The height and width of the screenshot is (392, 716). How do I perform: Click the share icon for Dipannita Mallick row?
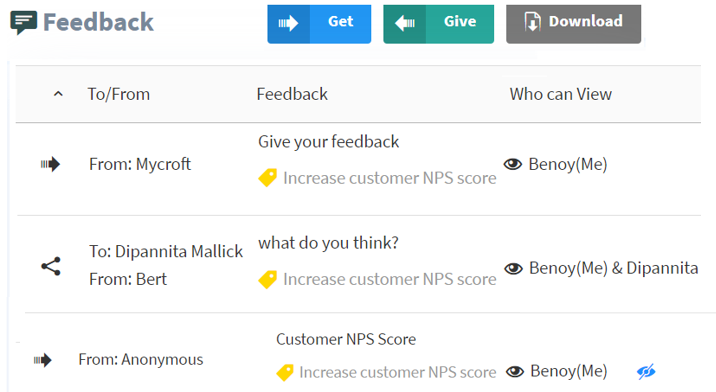coord(51,266)
